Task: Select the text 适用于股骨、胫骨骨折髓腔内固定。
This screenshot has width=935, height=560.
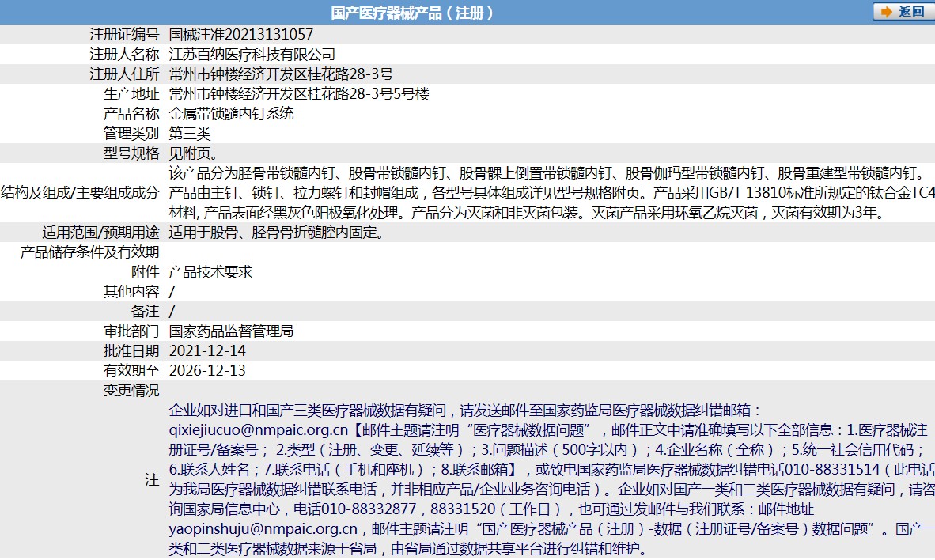Action: coord(277,232)
